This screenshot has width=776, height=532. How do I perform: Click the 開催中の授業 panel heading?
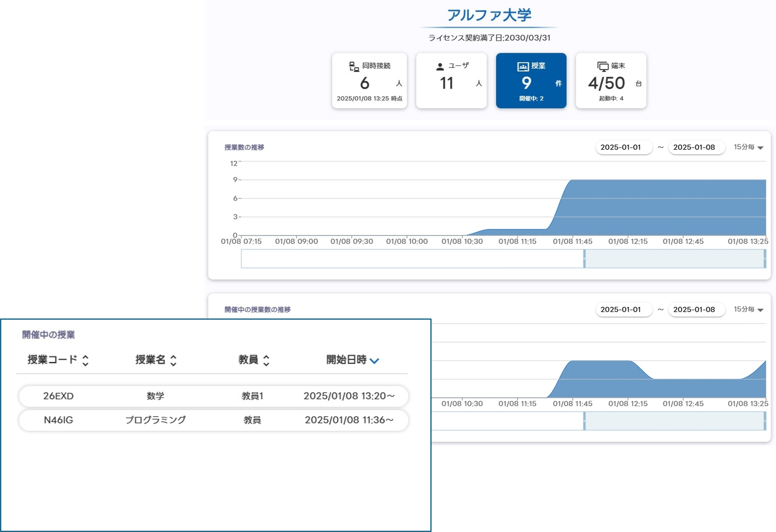(48, 335)
